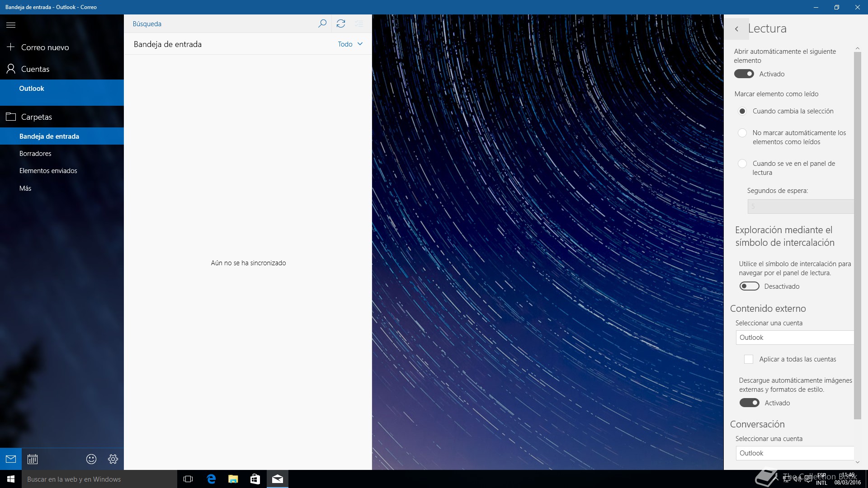This screenshot has height=488, width=868.
Task: Select Cuando se ve en el panel de lectura
Action: (742, 164)
